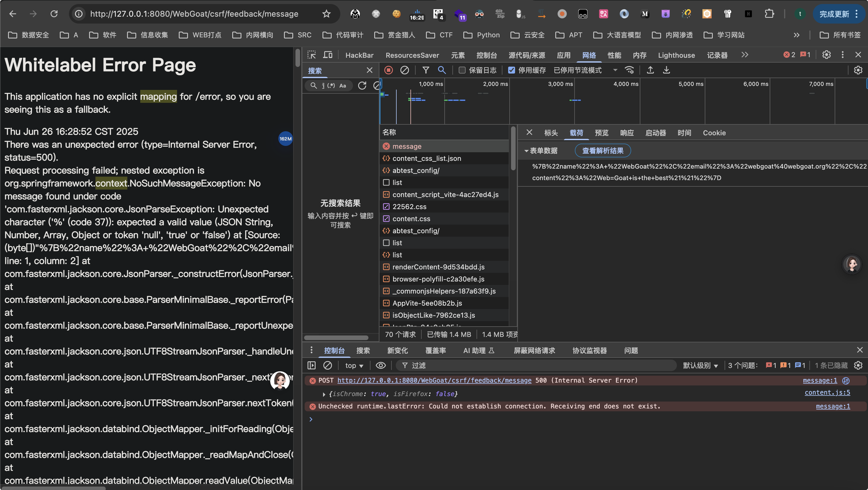Open the CTF bookmarks folder
This screenshot has width=868, height=490.
[439, 35]
